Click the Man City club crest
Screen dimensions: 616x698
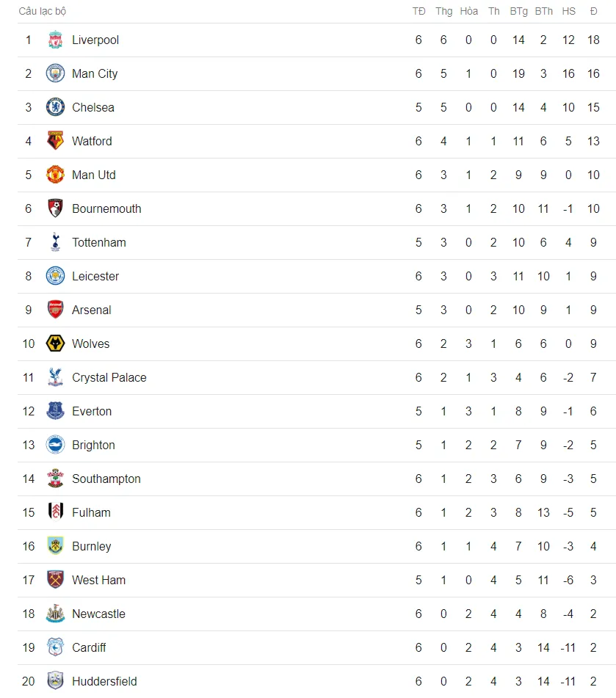coord(55,73)
